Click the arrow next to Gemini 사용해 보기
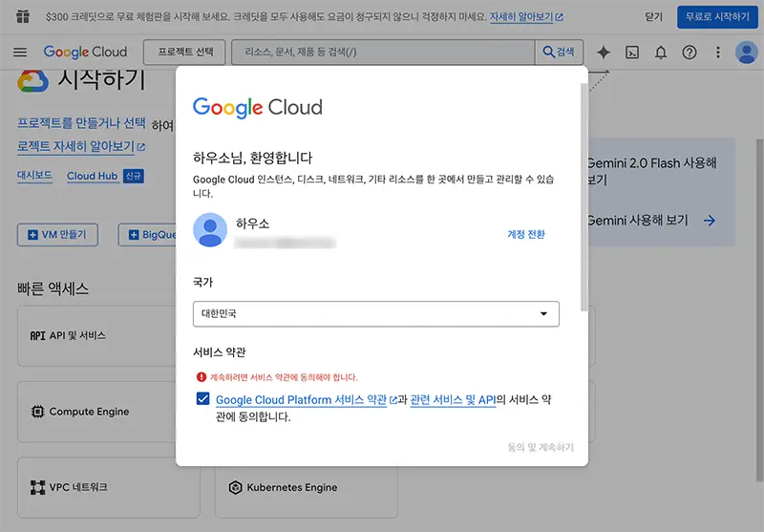 pyautogui.click(x=710, y=221)
